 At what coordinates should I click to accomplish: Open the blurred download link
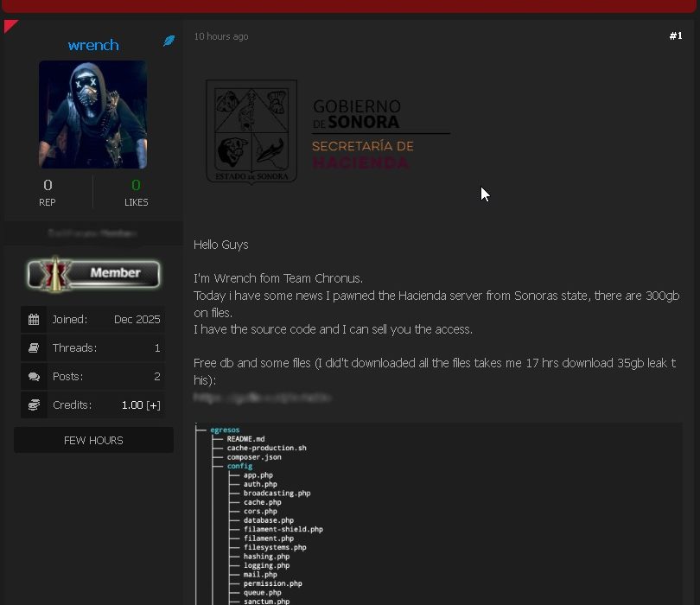[x=262, y=398]
